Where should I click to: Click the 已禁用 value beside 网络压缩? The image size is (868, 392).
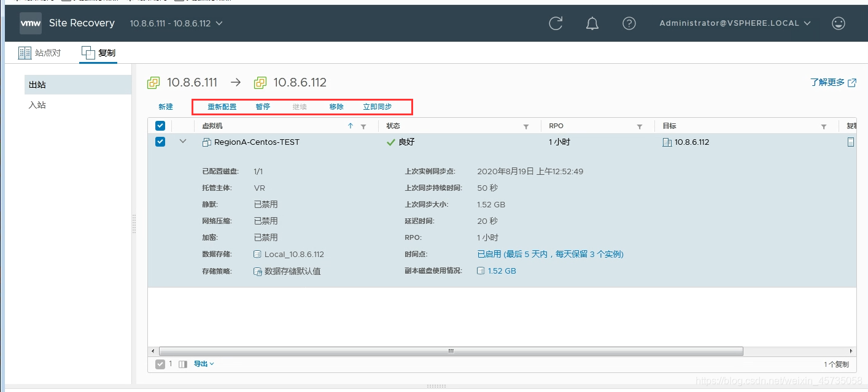click(x=266, y=221)
